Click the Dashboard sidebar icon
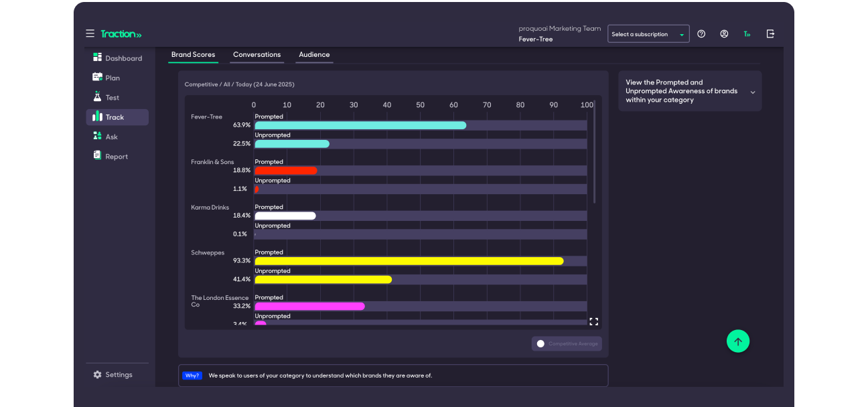 coord(97,58)
